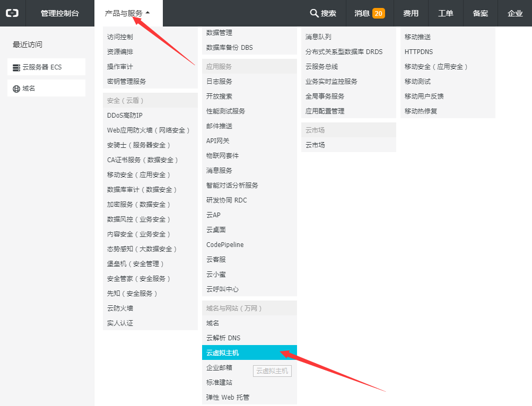Open 云防火墙
The image size is (532, 406).
[x=120, y=308]
